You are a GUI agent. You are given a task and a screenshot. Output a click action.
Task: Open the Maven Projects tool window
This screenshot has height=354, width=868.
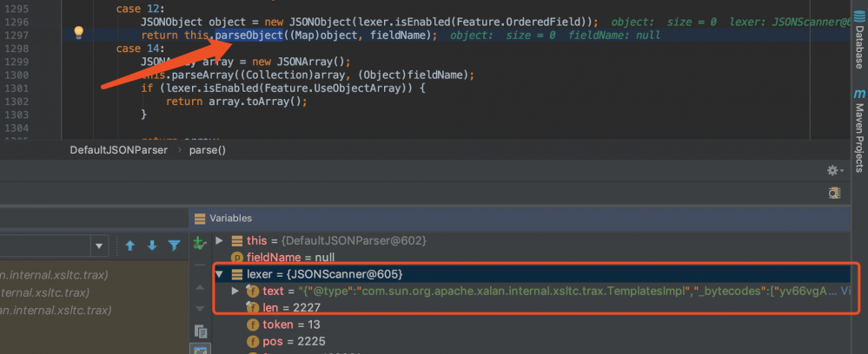859,130
